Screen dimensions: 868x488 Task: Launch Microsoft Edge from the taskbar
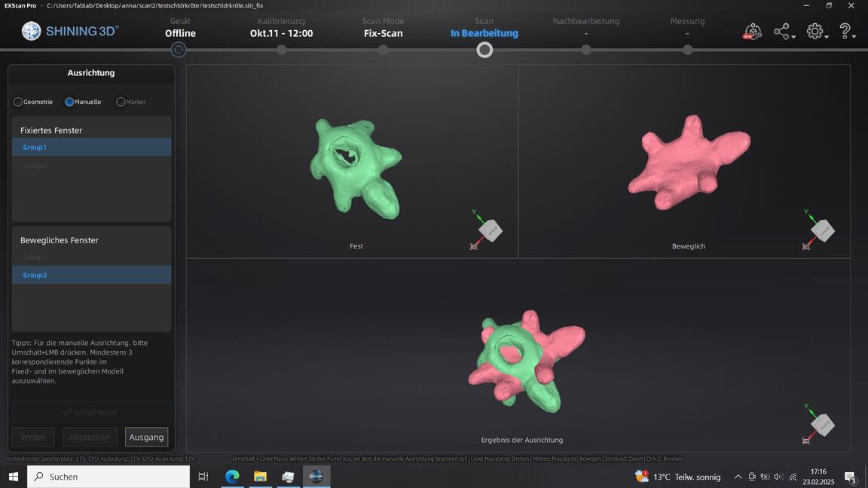click(x=232, y=477)
